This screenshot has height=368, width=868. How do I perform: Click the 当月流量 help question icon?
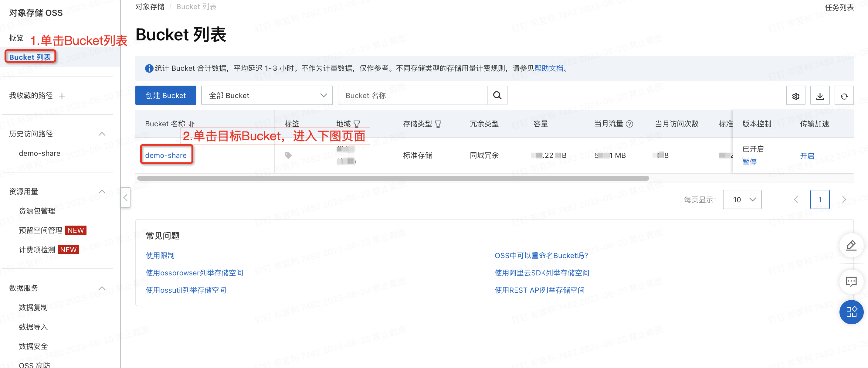click(x=629, y=124)
